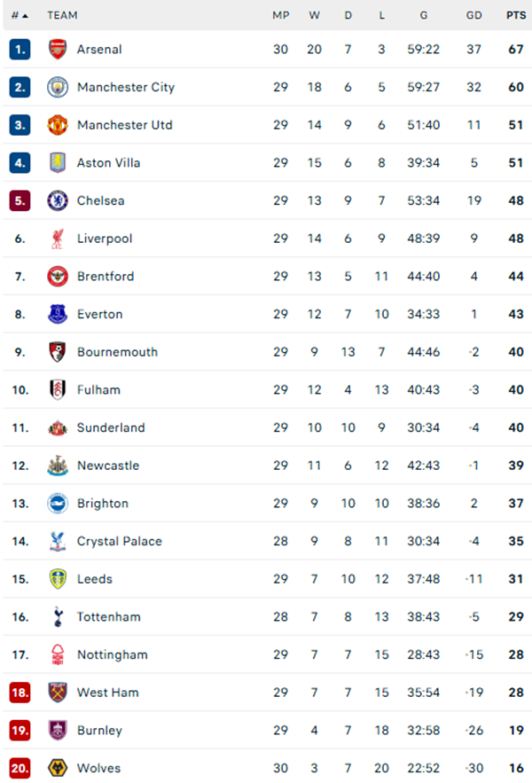Select the D column header
This screenshot has width=532, height=783.
pyautogui.click(x=348, y=15)
